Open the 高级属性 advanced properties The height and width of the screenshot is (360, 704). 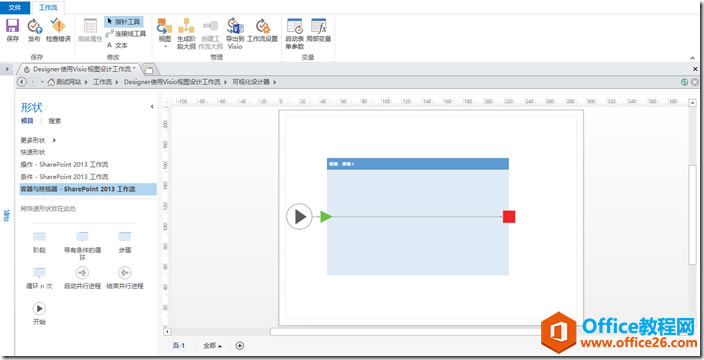point(90,30)
